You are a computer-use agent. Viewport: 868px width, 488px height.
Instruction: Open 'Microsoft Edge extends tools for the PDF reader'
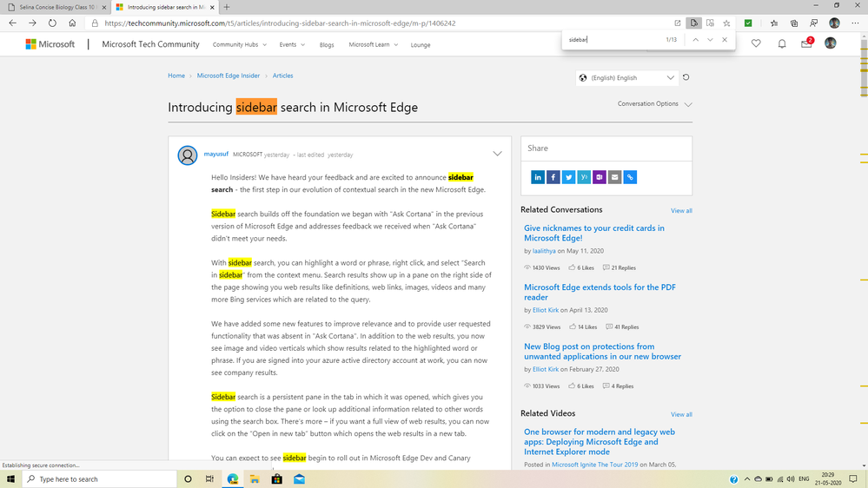tap(600, 292)
